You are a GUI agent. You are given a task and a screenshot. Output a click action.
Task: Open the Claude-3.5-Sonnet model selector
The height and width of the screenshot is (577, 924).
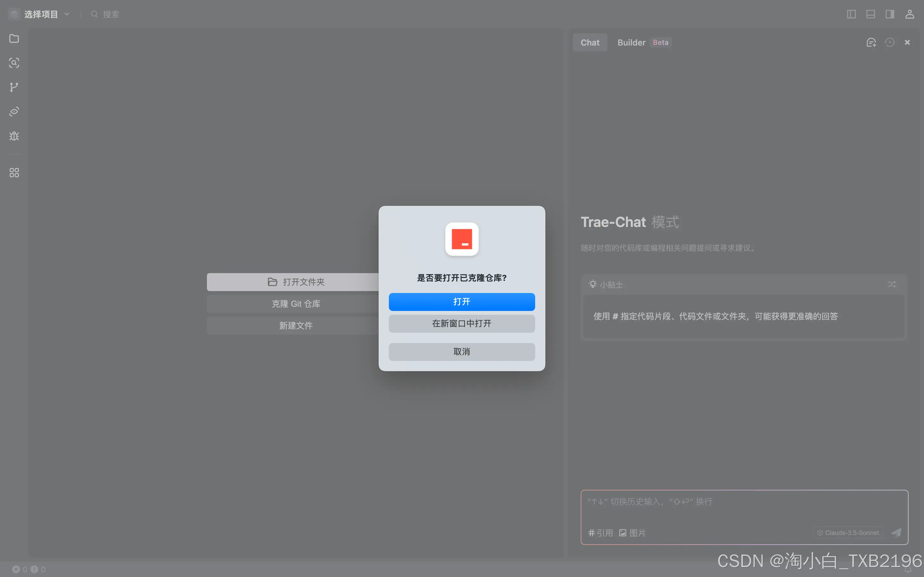tap(848, 533)
